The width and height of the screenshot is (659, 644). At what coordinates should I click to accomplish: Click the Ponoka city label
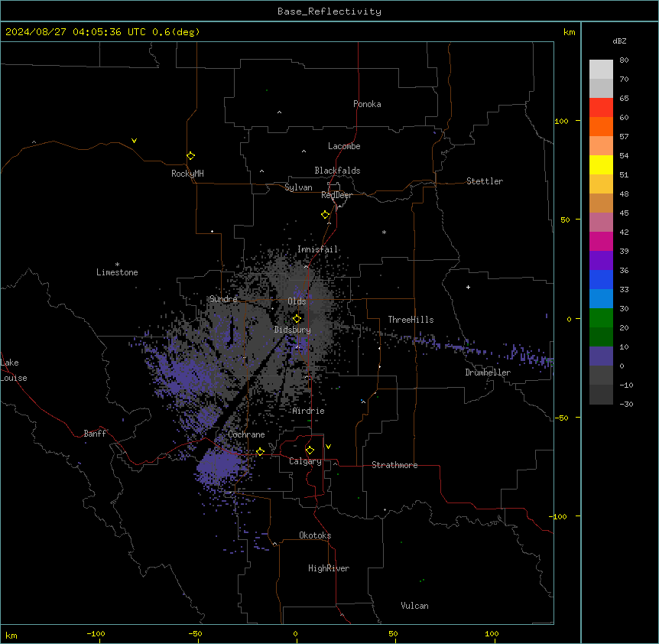point(367,104)
